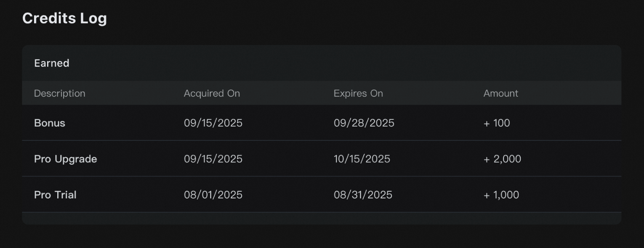Click the Pro Trial description text
This screenshot has width=644, height=248.
pos(55,195)
